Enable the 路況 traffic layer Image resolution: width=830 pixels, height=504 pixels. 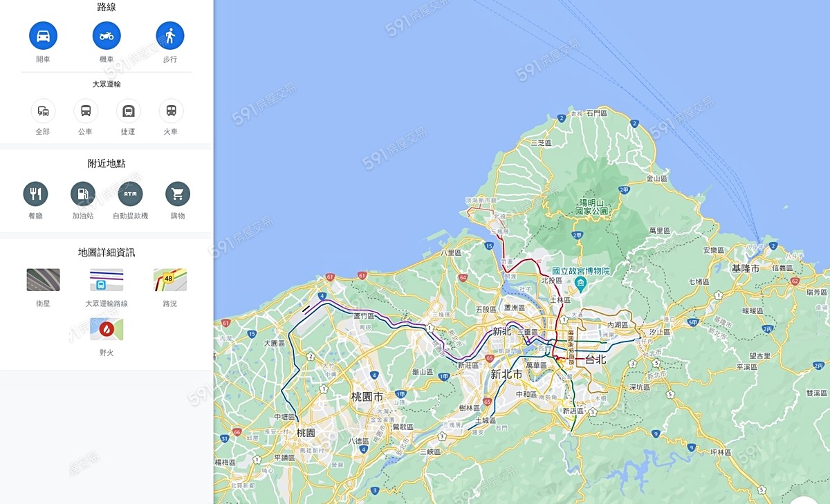pyautogui.click(x=170, y=280)
